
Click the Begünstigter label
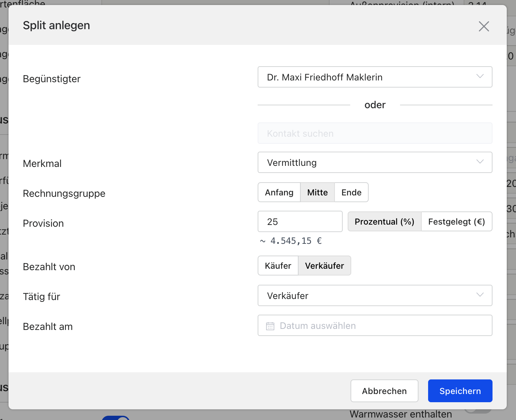[52, 79]
